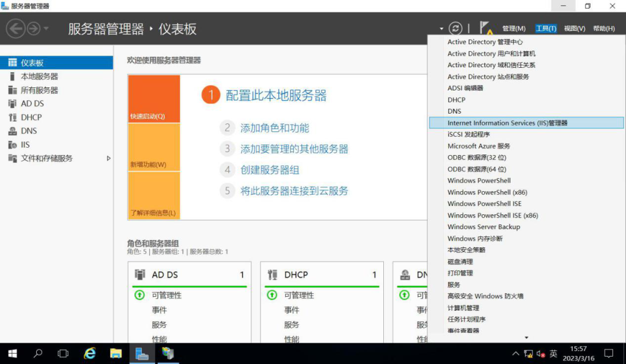
Task: Open the Windows Start menu
Action: [x=12, y=354]
